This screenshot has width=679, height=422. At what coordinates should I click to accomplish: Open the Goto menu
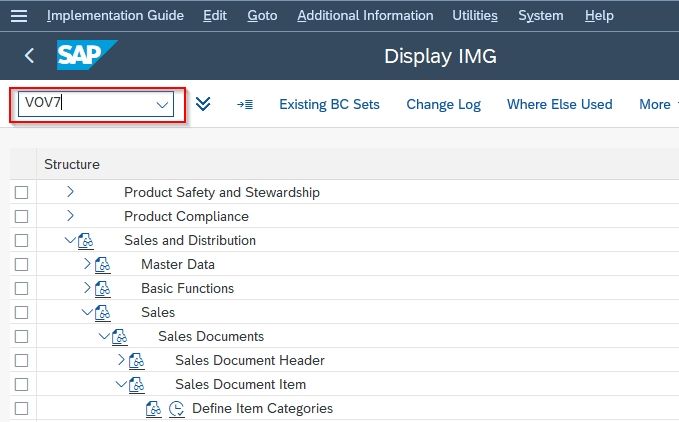click(262, 16)
